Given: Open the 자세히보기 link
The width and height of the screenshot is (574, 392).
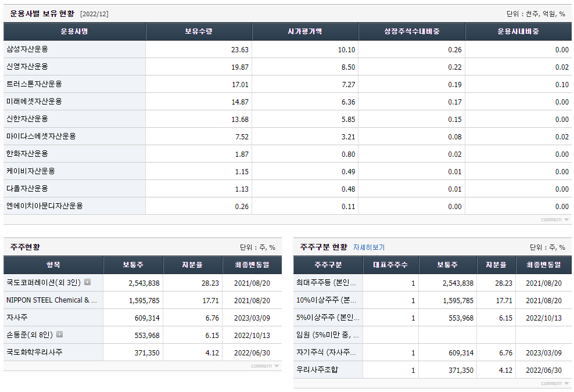Looking at the screenshot, I should pyautogui.click(x=369, y=247).
